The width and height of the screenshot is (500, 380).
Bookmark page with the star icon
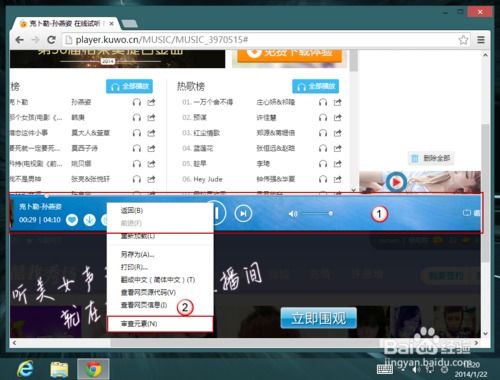(463, 40)
